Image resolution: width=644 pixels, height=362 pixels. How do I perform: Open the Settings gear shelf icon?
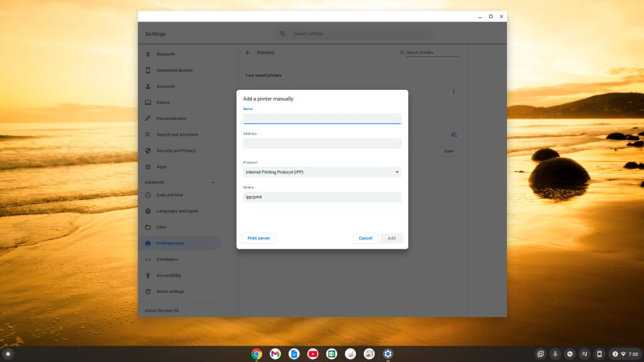click(x=388, y=354)
